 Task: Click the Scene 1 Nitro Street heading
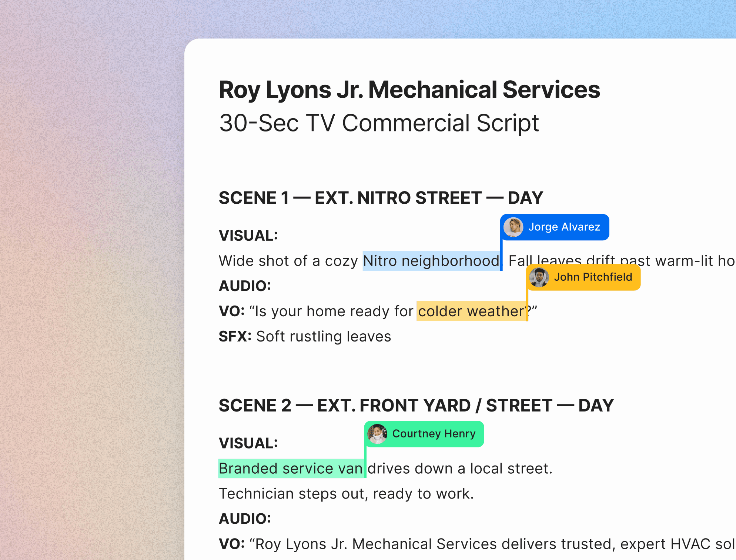point(381,198)
